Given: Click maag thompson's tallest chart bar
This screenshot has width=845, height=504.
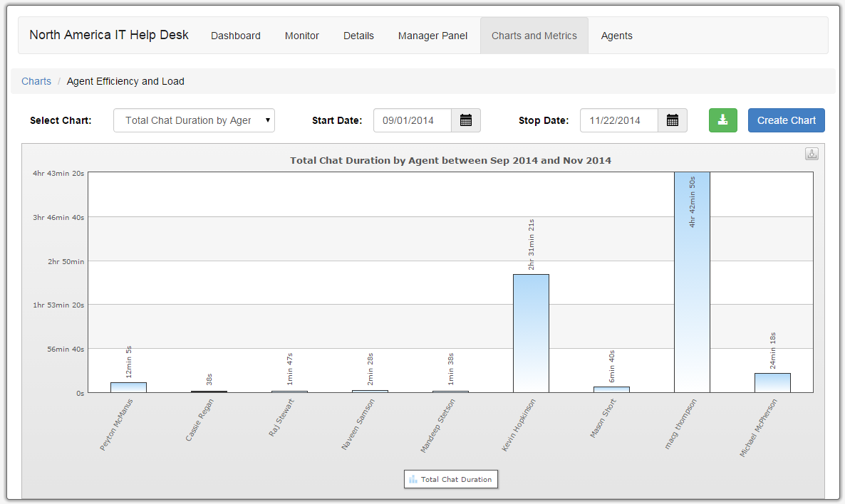Looking at the screenshot, I should 692,282.
